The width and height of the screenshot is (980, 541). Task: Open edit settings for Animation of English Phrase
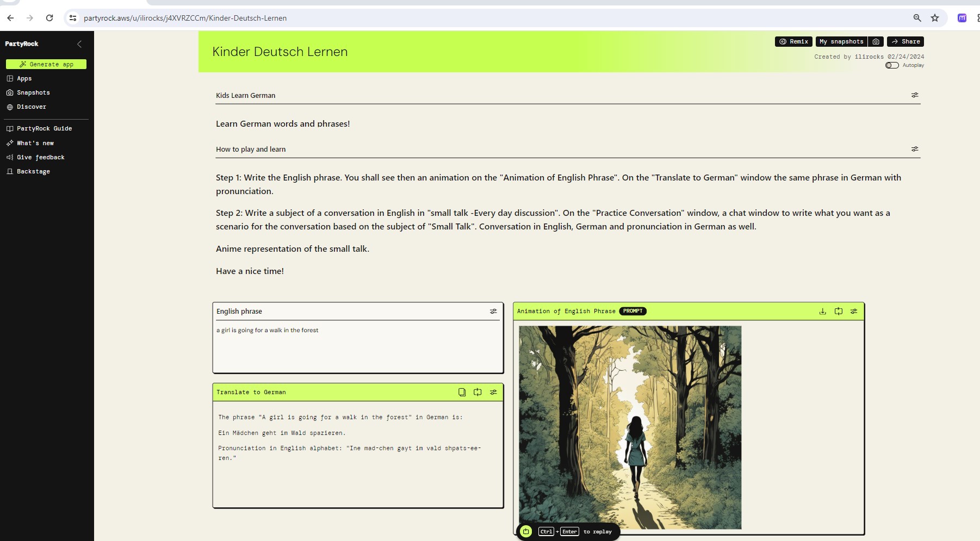pyautogui.click(x=854, y=312)
